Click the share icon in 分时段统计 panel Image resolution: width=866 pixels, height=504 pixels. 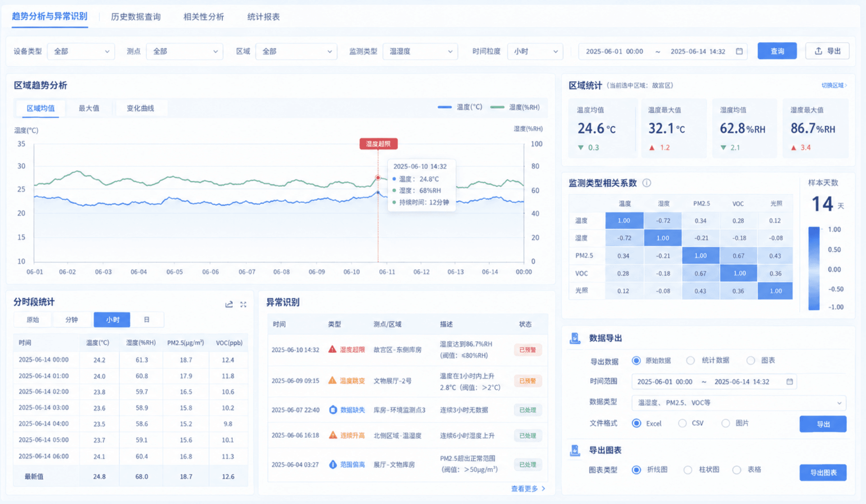click(x=229, y=304)
